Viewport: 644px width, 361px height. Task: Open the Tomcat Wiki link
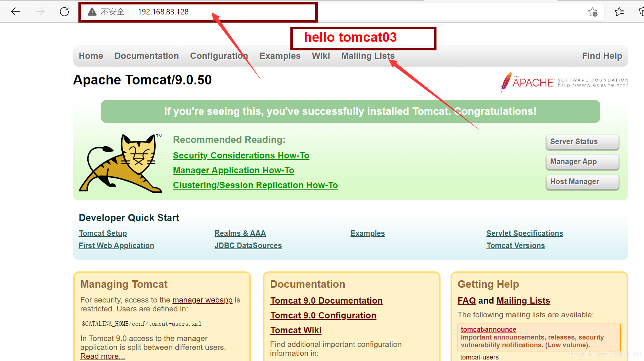pyautogui.click(x=296, y=330)
